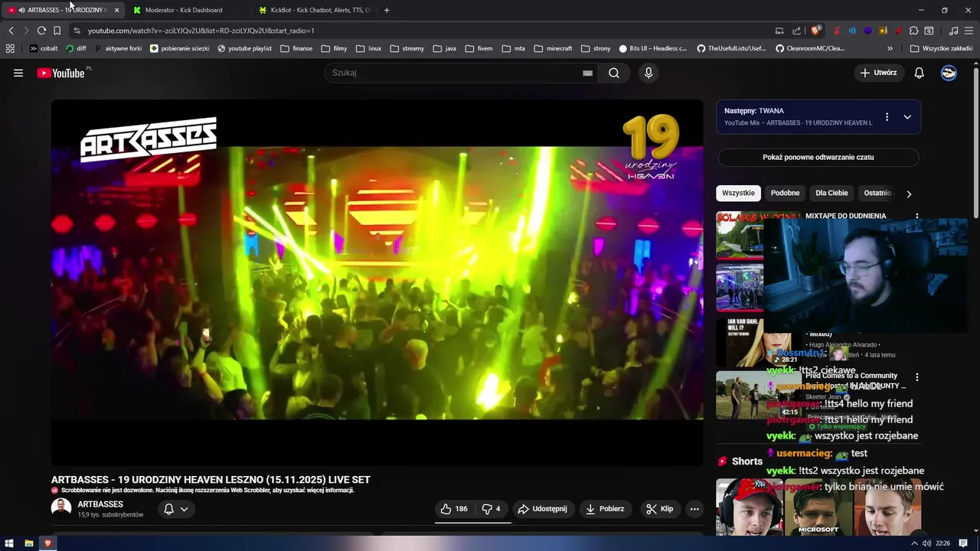Image resolution: width=980 pixels, height=551 pixels.
Task: Open the Wszystkie zakładki folder
Action: click(941, 48)
